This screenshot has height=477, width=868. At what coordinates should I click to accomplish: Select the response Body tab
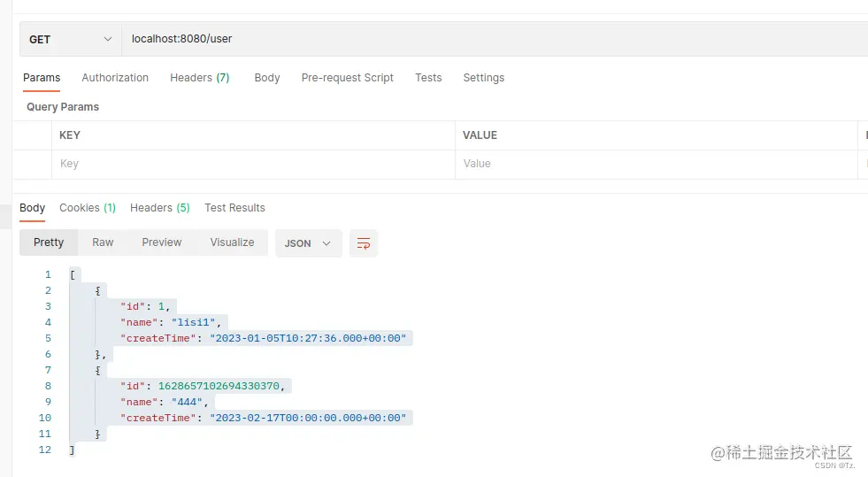click(x=32, y=208)
